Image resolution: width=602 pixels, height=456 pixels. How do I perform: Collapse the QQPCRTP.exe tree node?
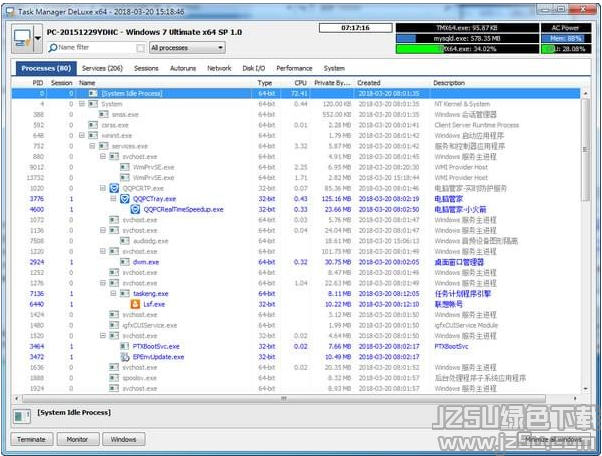click(103, 188)
